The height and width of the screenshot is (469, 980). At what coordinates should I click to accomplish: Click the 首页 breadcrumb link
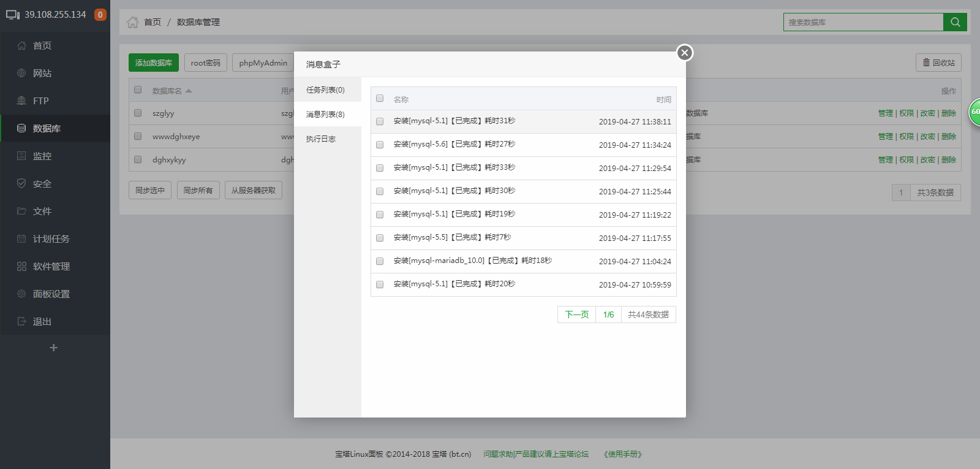click(x=153, y=22)
